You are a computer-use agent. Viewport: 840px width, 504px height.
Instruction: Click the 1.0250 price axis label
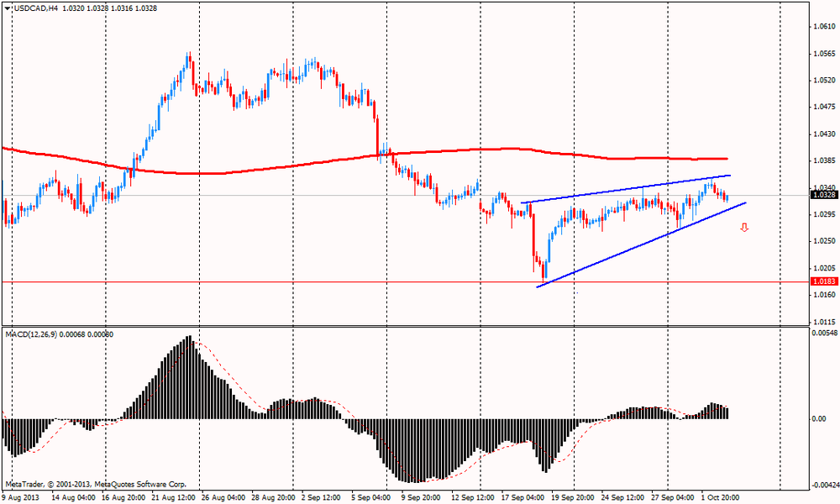(824, 241)
